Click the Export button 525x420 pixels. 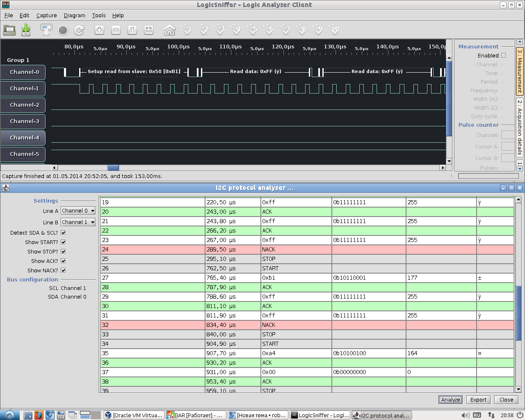coord(478,400)
